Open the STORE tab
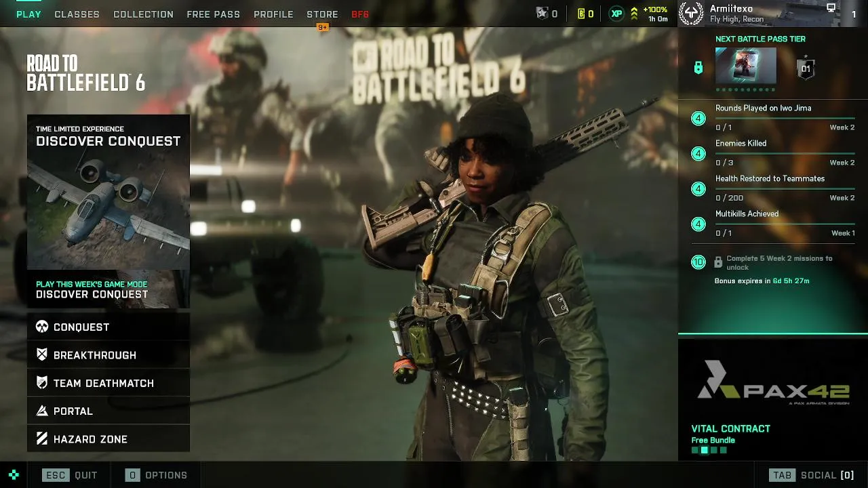Viewport: 868px width, 488px height. click(322, 14)
